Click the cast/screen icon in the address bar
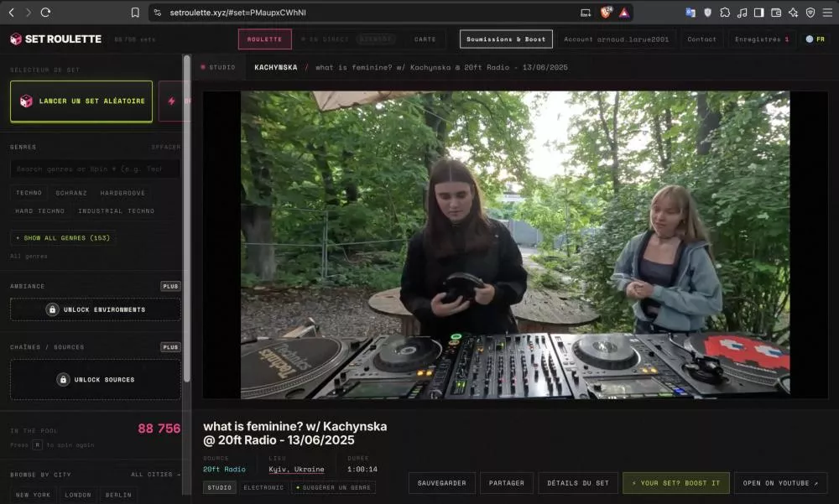This screenshot has height=504, width=839. [x=586, y=13]
